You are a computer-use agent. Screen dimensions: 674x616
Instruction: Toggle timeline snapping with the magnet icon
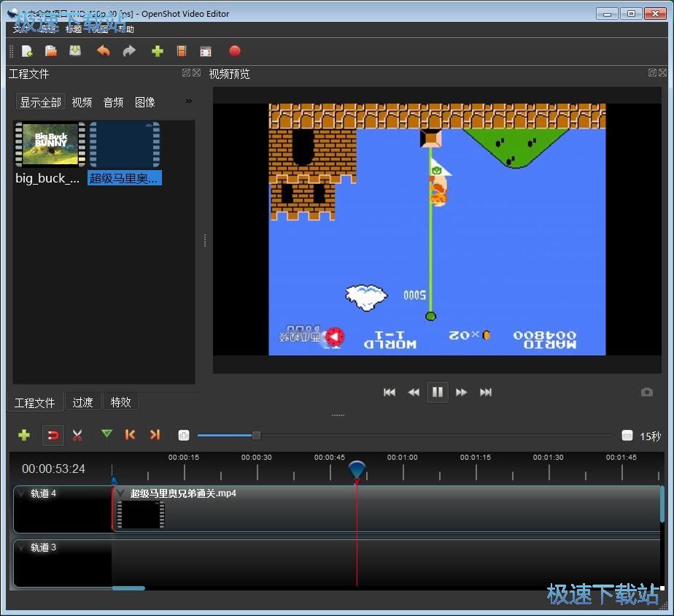(x=53, y=435)
